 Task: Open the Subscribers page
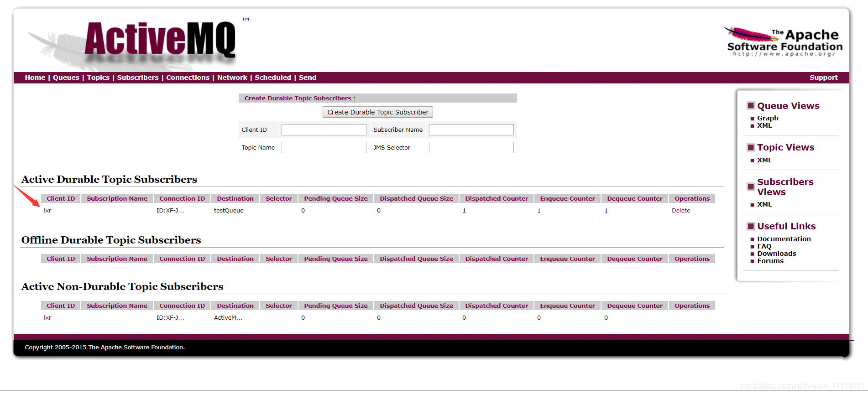pyautogui.click(x=138, y=78)
